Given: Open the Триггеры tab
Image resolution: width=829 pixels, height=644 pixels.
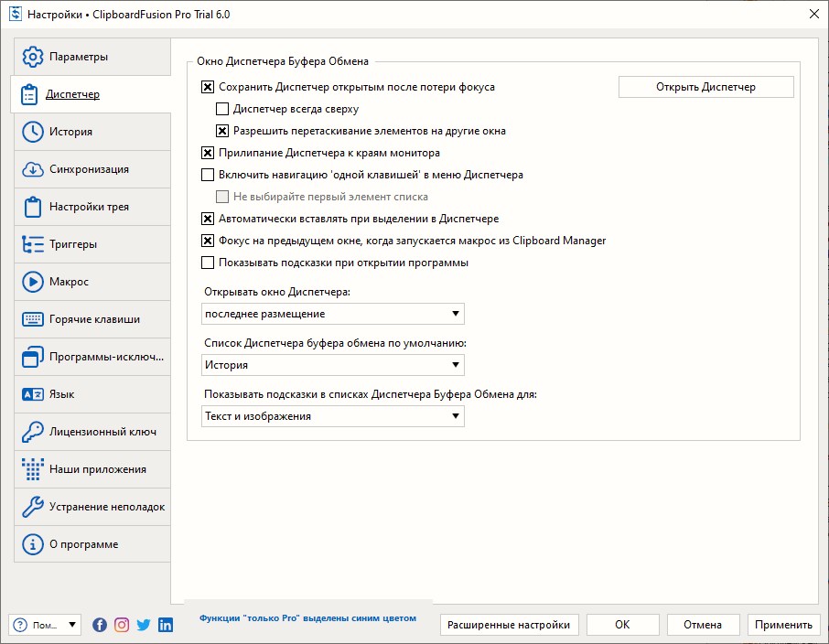Looking at the screenshot, I should click(92, 244).
